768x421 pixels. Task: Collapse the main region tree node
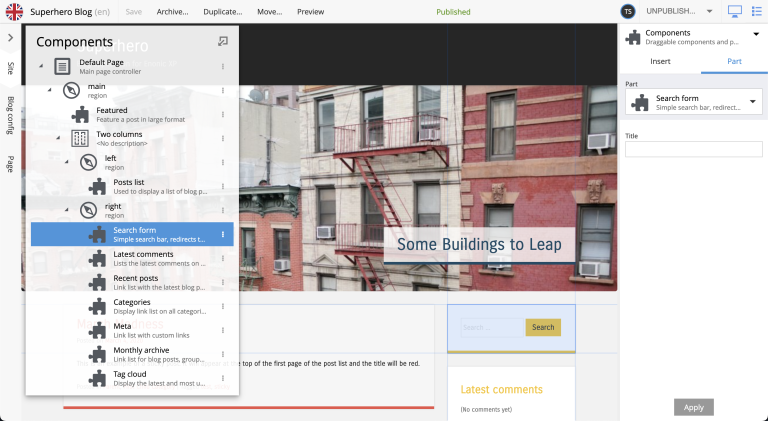coord(49,90)
